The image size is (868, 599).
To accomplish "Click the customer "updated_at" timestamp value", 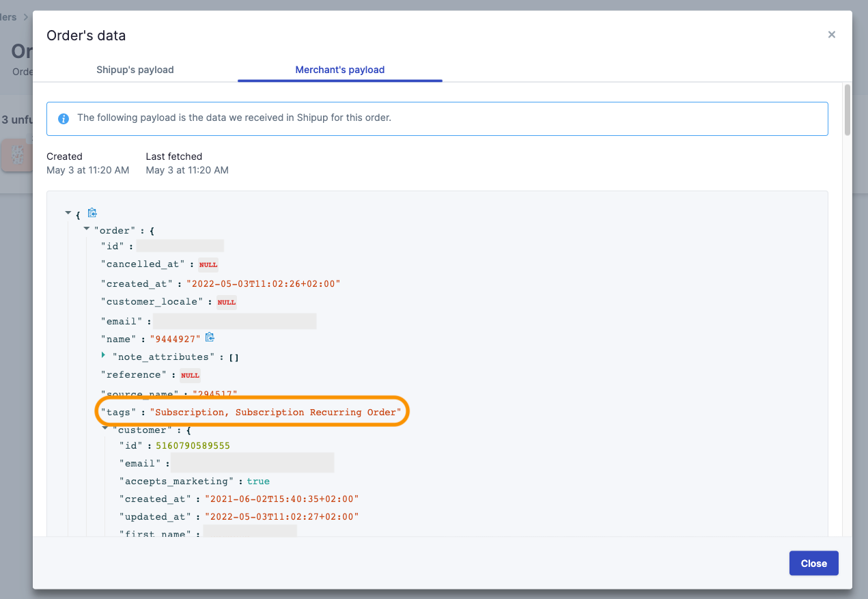I will [x=277, y=517].
